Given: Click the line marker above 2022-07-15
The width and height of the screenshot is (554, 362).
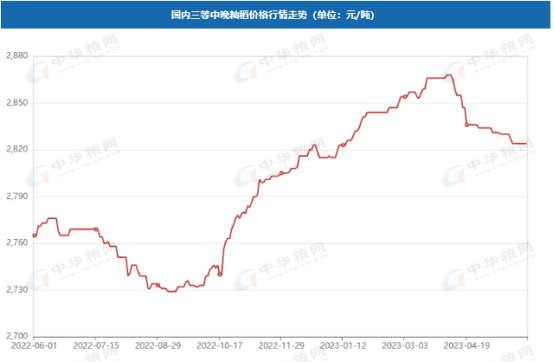Looking at the screenshot, I should tap(96, 230).
